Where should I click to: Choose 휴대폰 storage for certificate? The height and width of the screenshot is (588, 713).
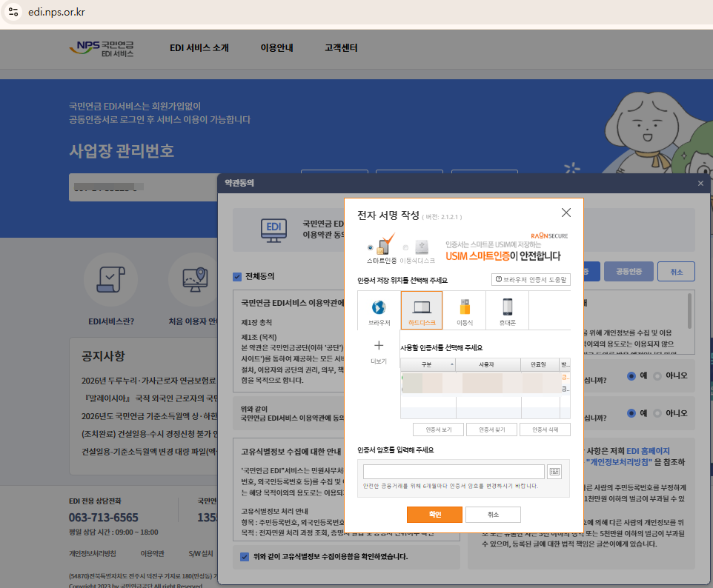(508, 311)
